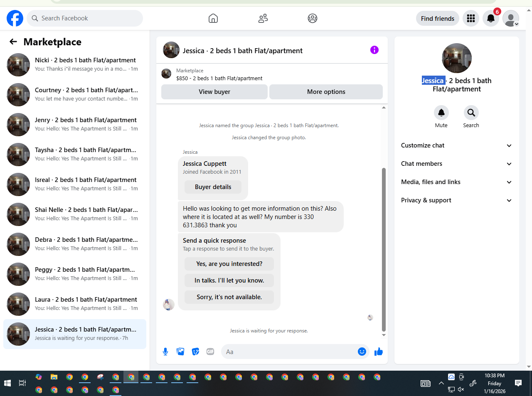The height and width of the screenshot is (396, 532).
Task: Click the large group photo in right panel
Action: 457,58
